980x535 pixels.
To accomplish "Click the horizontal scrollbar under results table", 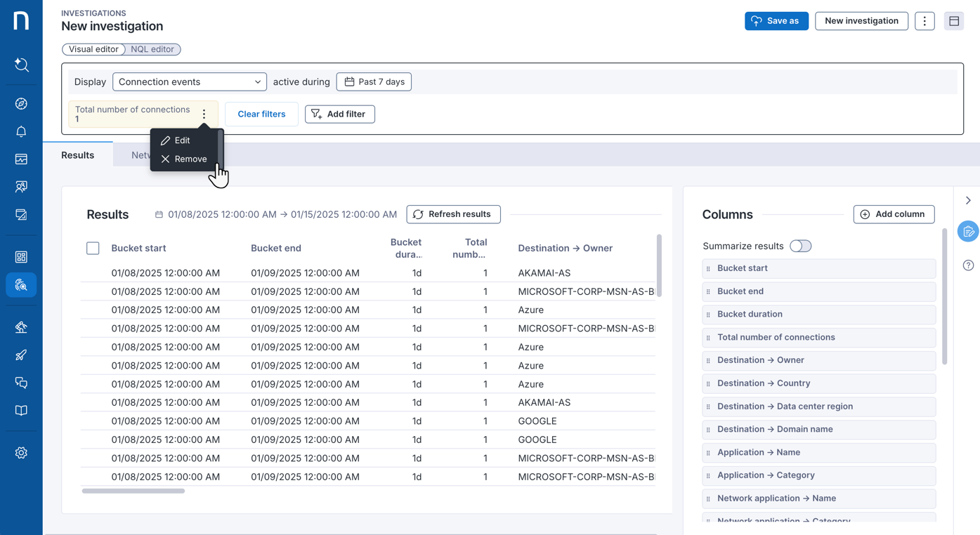I will tap(133, 491).
